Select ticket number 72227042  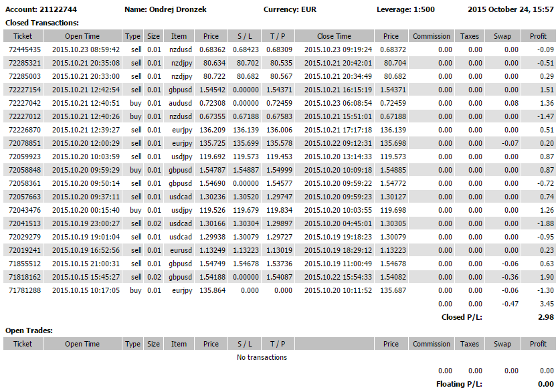[x=25, y=103]
